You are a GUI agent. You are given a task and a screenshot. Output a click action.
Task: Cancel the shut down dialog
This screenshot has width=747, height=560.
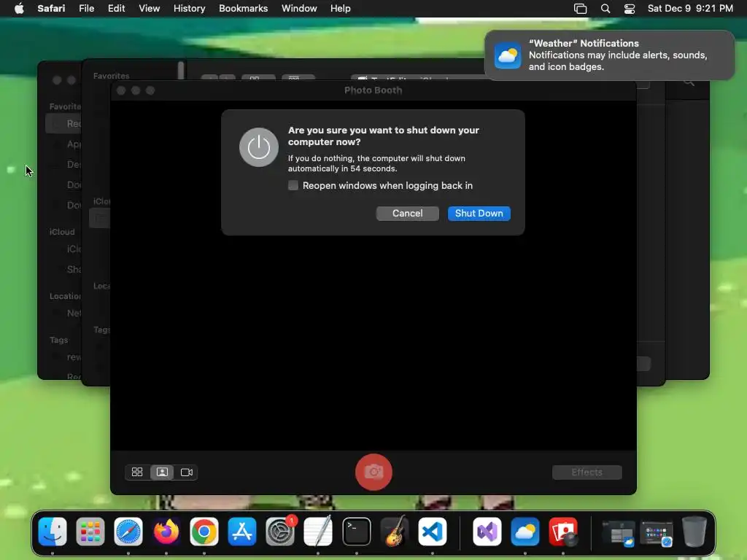(x=407, y=214)
